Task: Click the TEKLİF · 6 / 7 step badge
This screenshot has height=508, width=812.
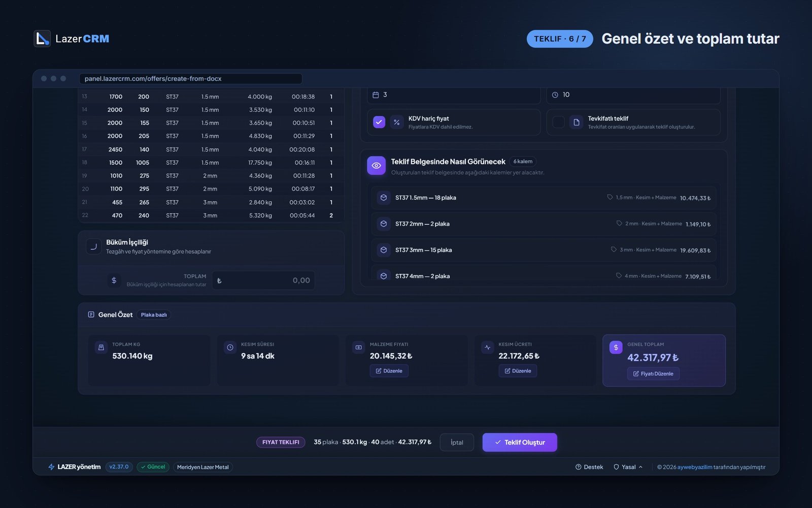Action: [x=560, y=39]
